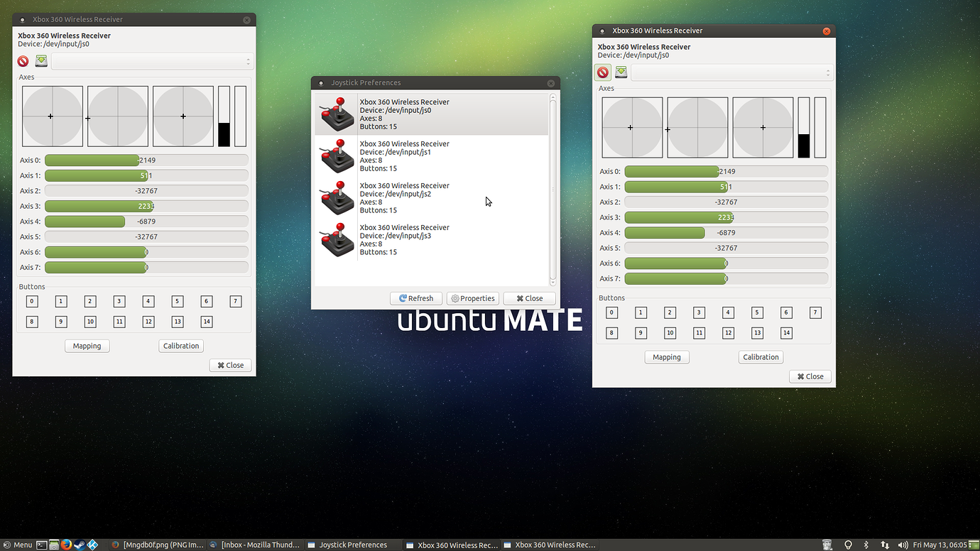Click the black-filled vertical trigger bar in left window
Viewport: 980px width, 551px height.
(224, 116)
